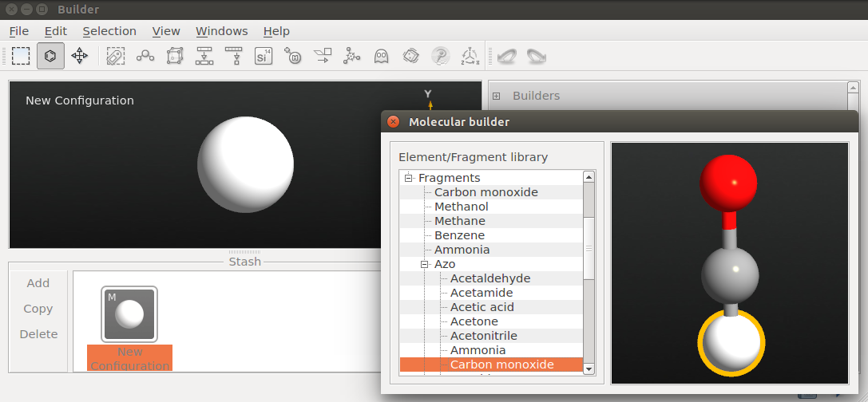Viewport: 868px width, 402px height.
Task: Select Acetone in the Azo list
Action: tap(474, 321)
